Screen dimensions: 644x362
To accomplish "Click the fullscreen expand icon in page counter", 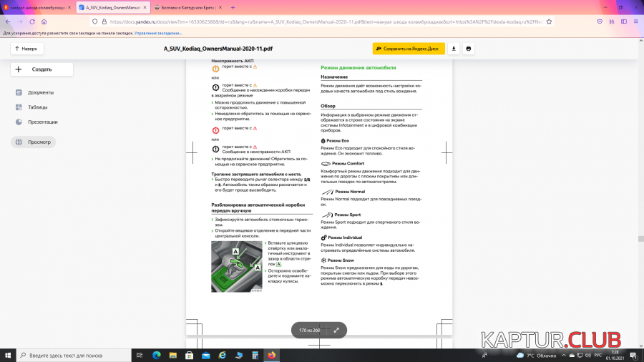I will point(336,330).
